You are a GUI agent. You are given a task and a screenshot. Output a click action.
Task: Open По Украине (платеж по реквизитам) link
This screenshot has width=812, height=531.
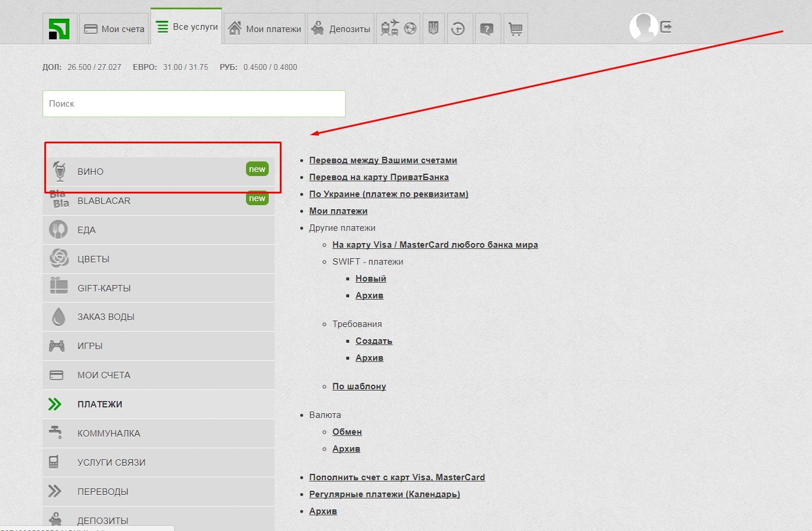point(389,194)
